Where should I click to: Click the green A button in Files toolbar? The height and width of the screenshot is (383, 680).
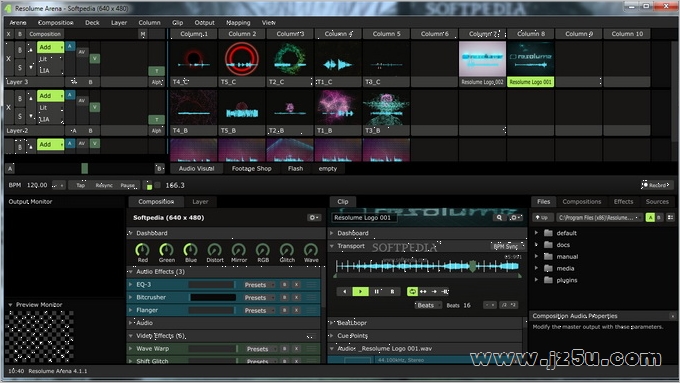(x=650, y=217)
